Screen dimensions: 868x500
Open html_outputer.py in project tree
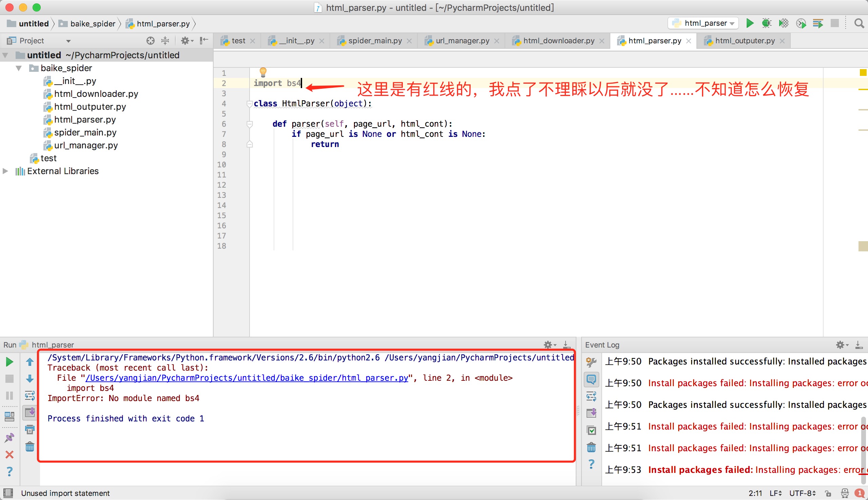point(90,107)
